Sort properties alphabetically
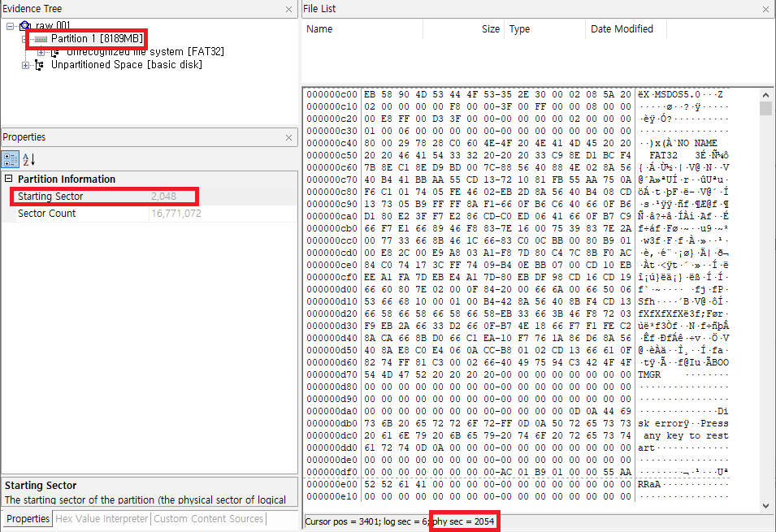Image resolution: width=776 pixels, height=532 pixels. (28, 159)
